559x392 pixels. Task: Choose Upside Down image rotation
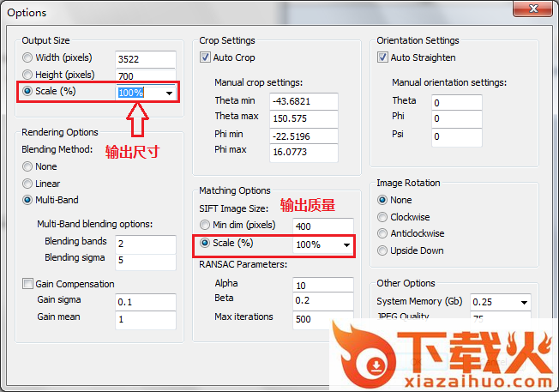pos(383,250)
